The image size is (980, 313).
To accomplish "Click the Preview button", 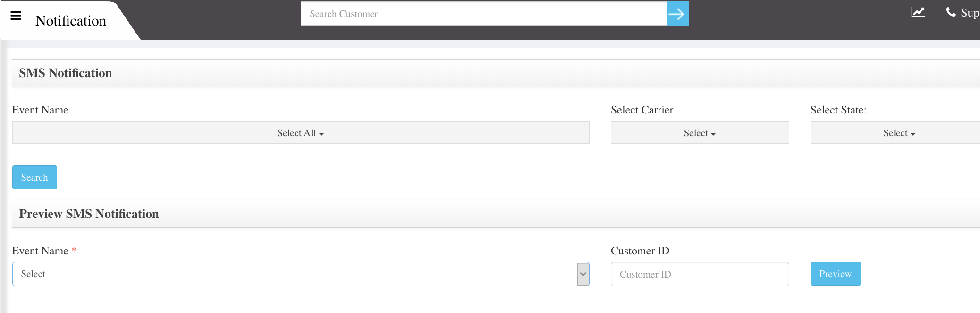I will [x=836, y=274].
